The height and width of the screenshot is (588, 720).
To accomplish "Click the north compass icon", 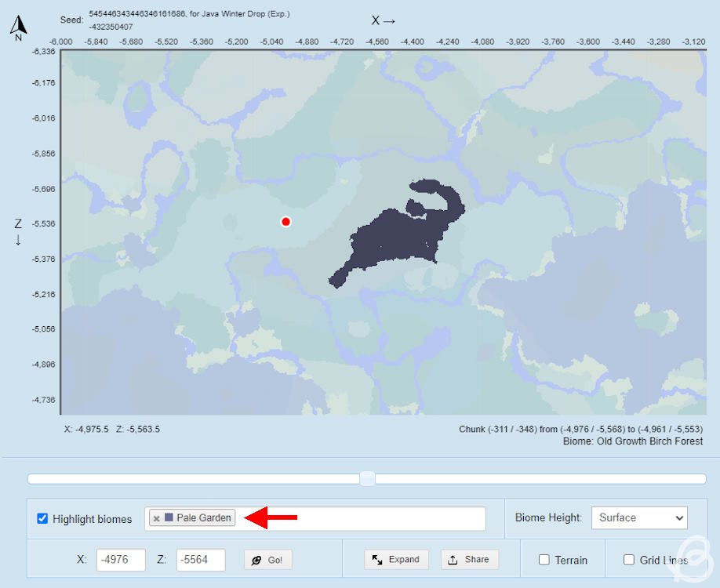I will (19, 27).
